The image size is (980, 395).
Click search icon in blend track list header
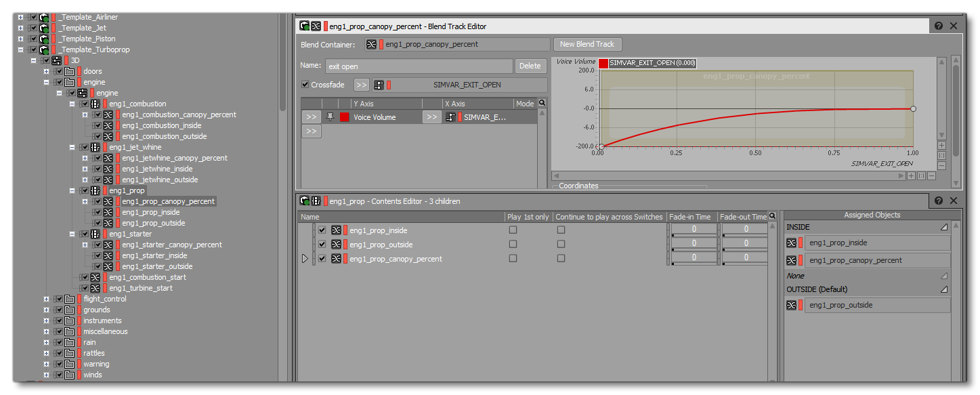[x=542, y=104]
